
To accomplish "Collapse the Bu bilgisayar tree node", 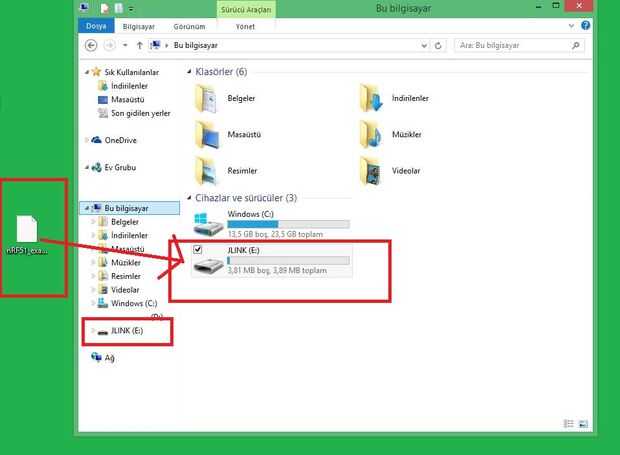I will (87, 208).
